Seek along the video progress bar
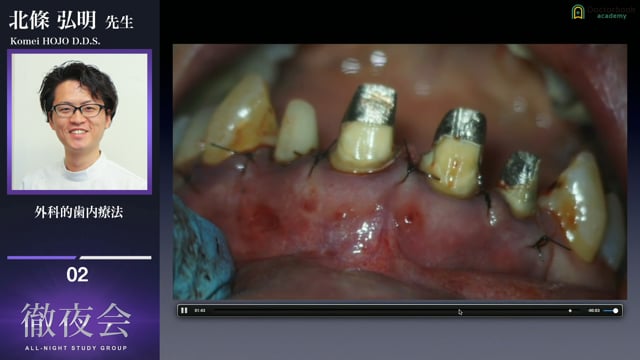This screenshot has width=640, height=360. click(397, 311)
